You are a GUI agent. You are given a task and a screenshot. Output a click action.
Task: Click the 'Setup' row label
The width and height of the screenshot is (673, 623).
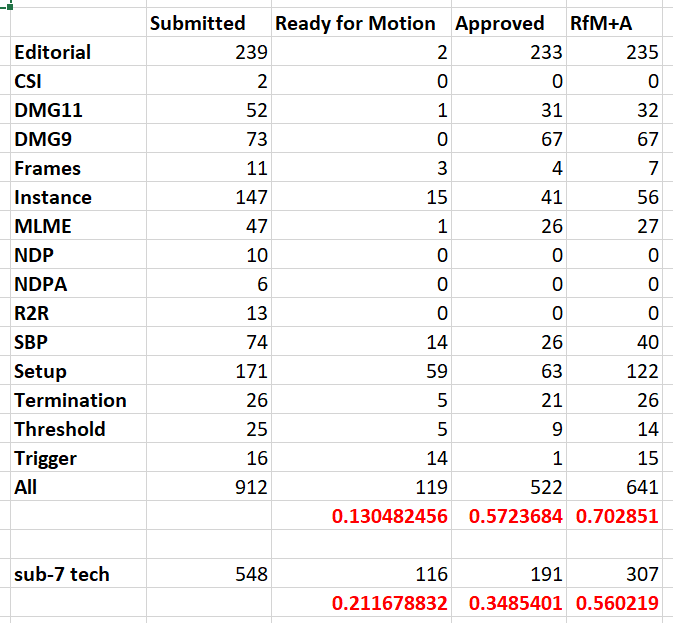[x=79, y=370]
